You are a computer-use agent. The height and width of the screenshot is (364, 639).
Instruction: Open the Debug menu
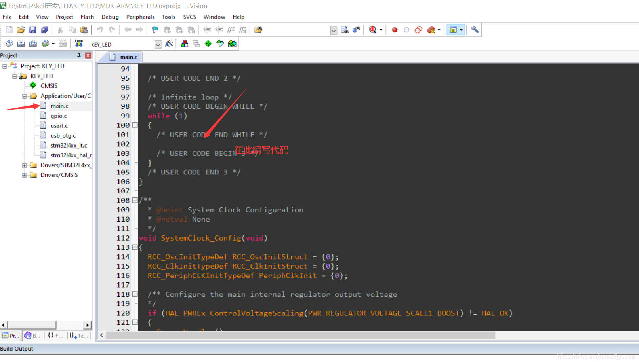pos(110,17)
